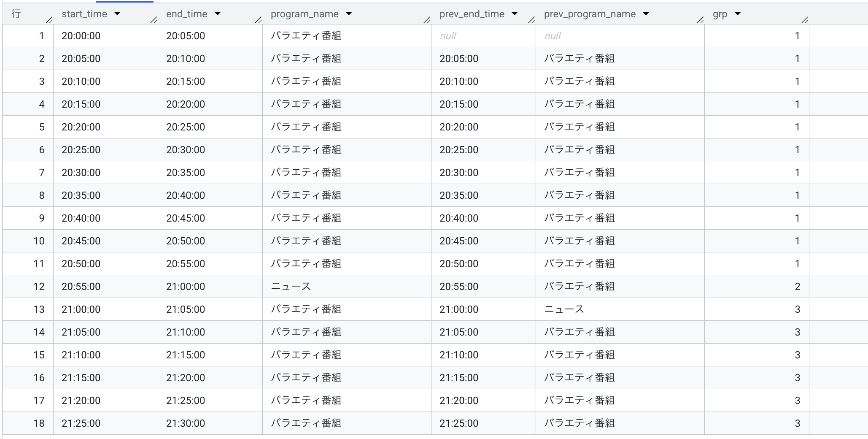Expand the program_name column menu arrow

coord(349,14)
